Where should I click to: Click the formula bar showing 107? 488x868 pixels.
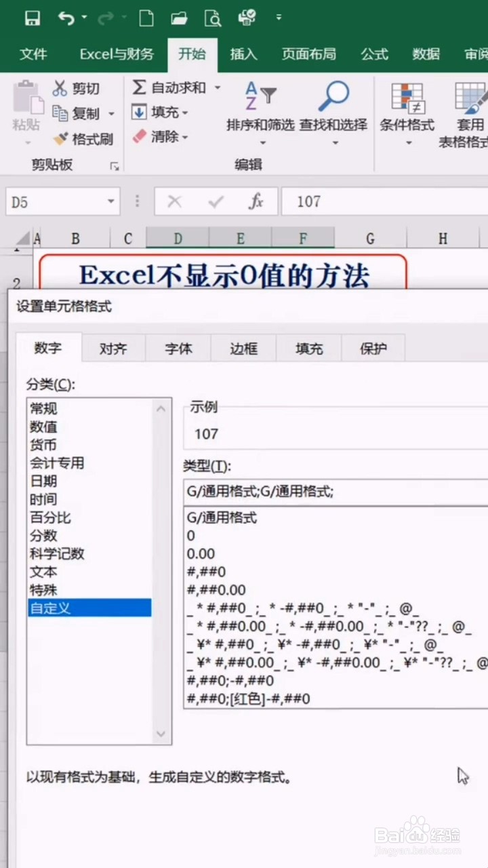tap(385, 201)
